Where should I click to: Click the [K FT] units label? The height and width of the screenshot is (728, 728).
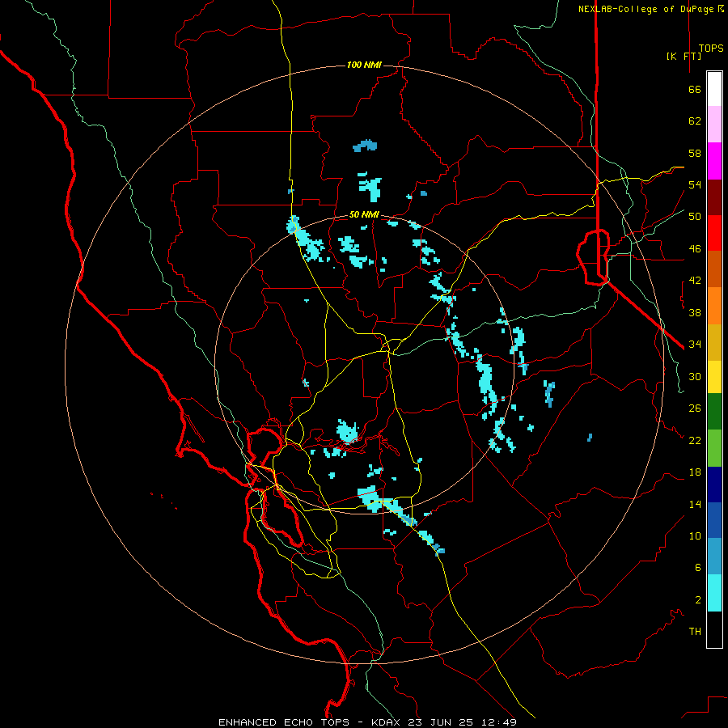pyautogui.click(x=684, y=56)
